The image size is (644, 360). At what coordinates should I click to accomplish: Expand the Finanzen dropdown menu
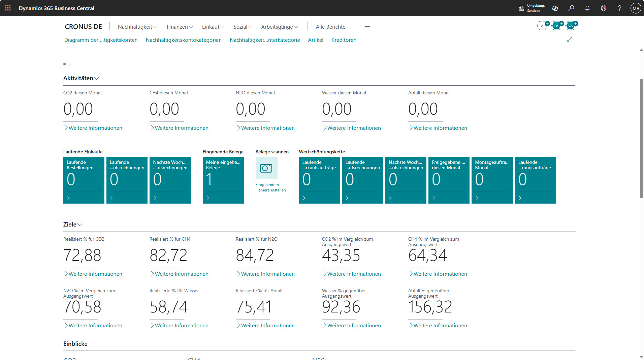click(180, 27)
